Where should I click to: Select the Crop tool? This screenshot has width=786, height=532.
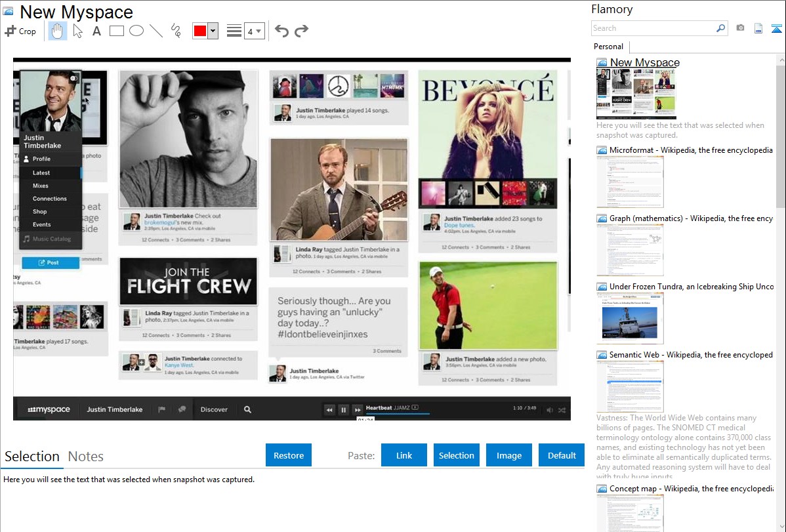(x=20, y=31)
